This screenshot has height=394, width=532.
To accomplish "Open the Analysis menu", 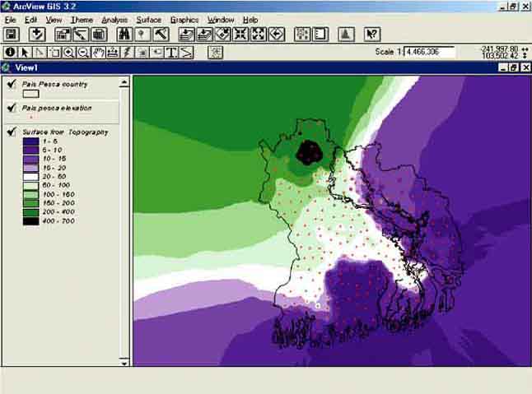I will click(114, 19).
